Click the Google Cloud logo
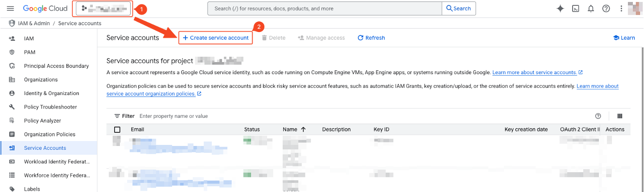This screenshot has width=644, height=192. point(45,8)
